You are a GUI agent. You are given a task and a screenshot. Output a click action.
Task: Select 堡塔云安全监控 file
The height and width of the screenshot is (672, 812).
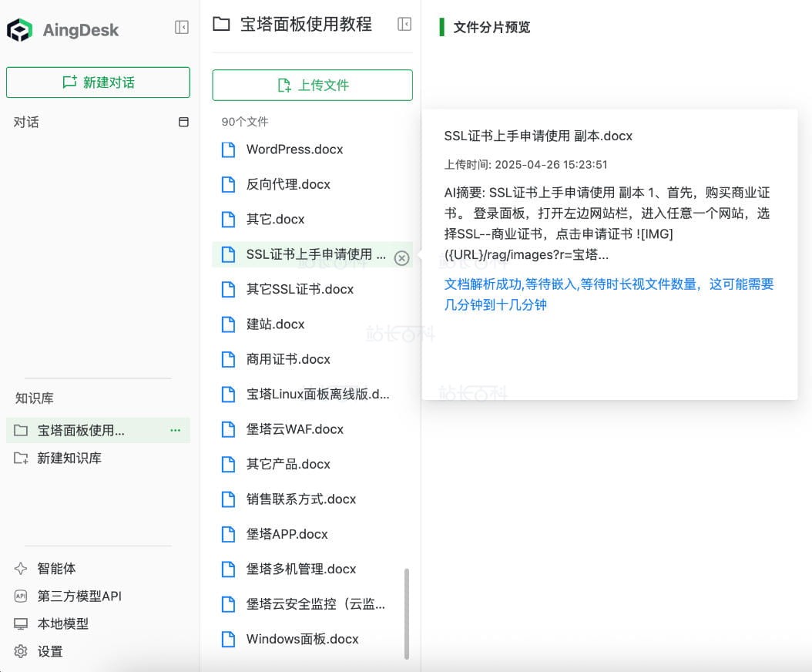tap(312, 604)
